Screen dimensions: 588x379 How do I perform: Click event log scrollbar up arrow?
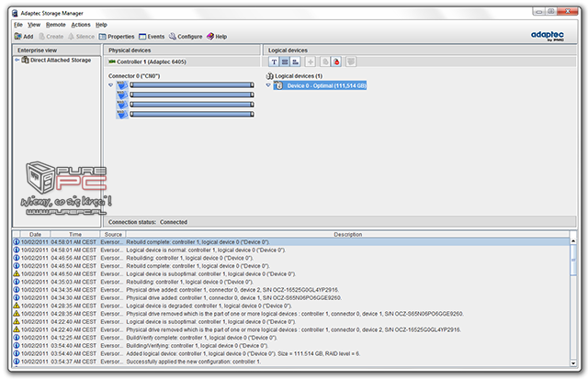(573, 241)
